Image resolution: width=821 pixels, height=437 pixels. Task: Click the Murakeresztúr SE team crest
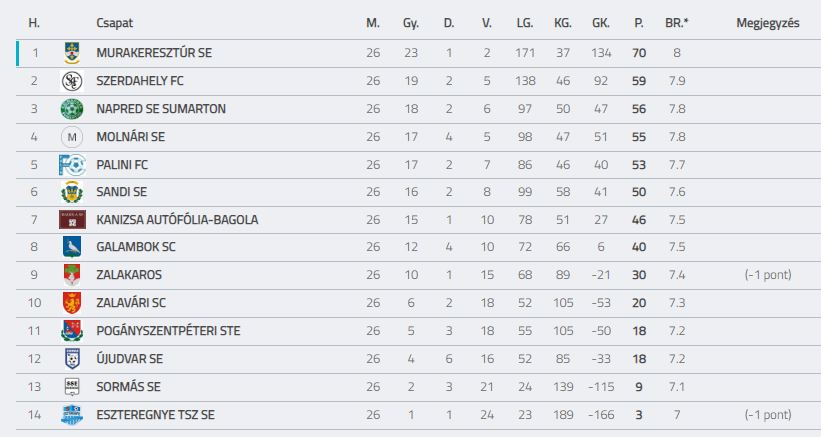pos(72,53)
